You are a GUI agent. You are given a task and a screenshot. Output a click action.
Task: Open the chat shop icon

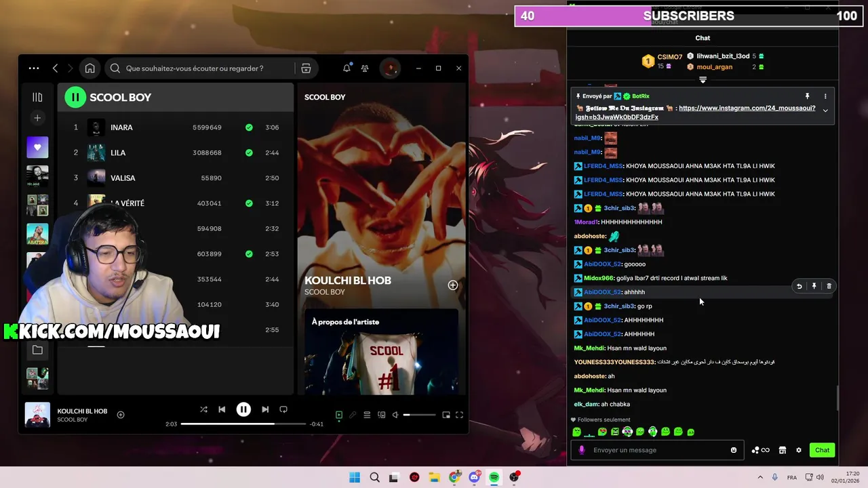[x=782, y=450]
